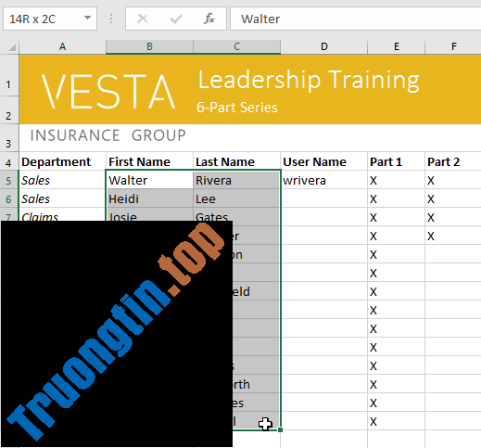The height and width of the screenshot is (448, 481).
Task: Click the VESTA logo text
Action: click(x=108, y=92)
